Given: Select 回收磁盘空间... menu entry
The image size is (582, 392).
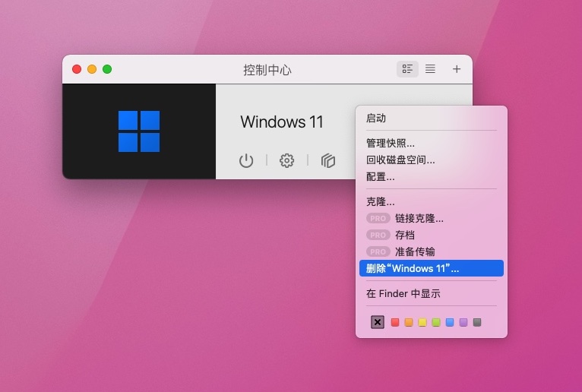Looking at the screenshot, I should pos(400,160).
